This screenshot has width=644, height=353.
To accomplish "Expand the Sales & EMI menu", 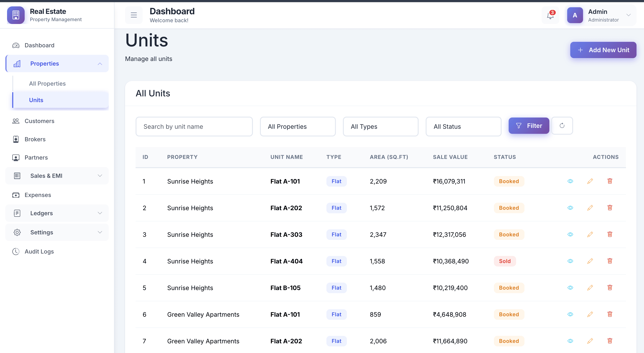I will click(x=57, y=176).
